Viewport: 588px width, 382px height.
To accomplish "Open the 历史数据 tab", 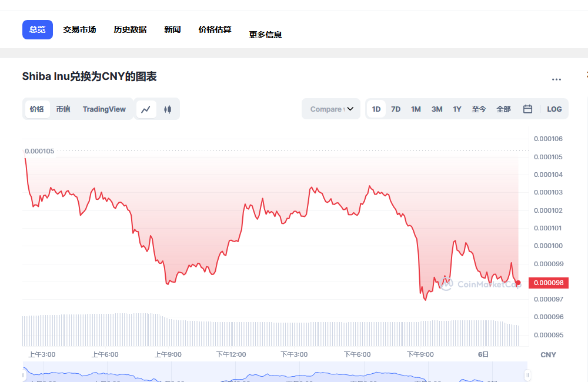I will coord(130,29).
